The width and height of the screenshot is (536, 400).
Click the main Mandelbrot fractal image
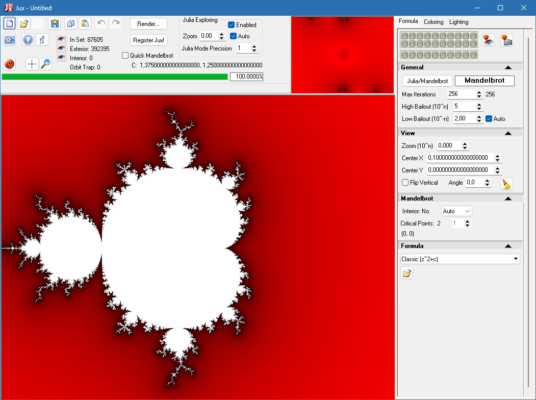coord(198,247)
